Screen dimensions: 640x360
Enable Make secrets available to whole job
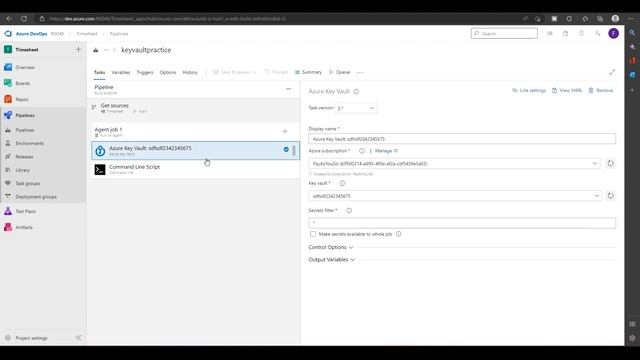[313, 234]
